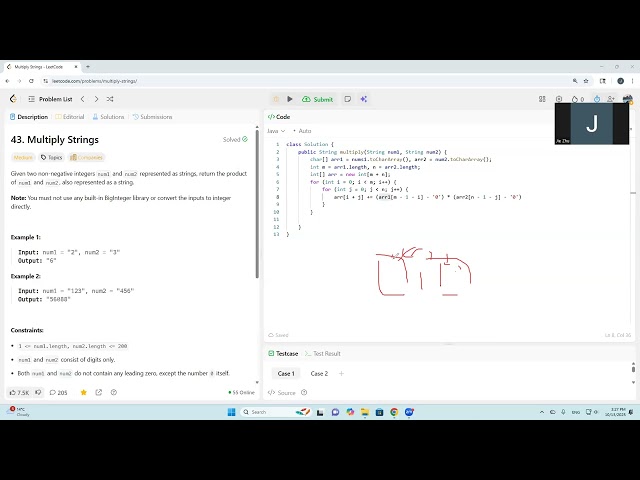This screenshot has height=480, width=640.
Task: Open a new browser tab
Action: coord(88,67)
